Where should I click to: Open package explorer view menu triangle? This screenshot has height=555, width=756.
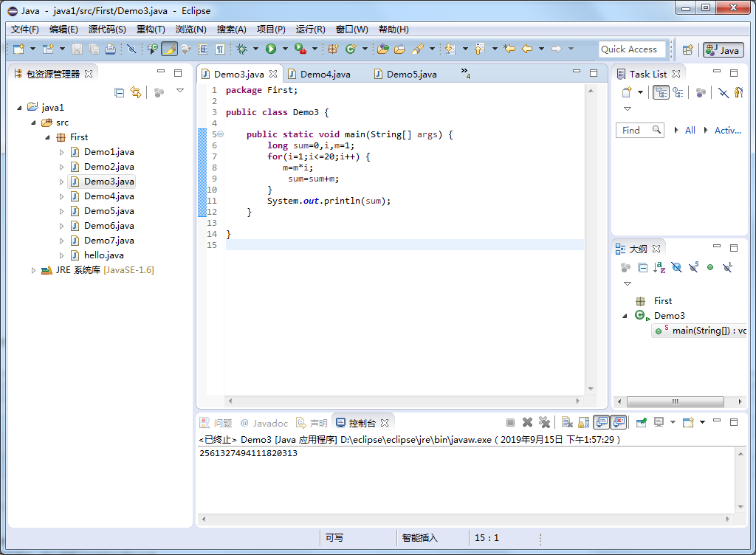[180, 91]
